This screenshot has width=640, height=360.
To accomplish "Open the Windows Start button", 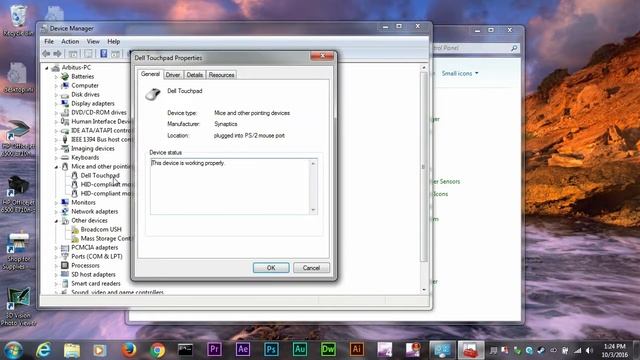I will [x=13, y=350].
